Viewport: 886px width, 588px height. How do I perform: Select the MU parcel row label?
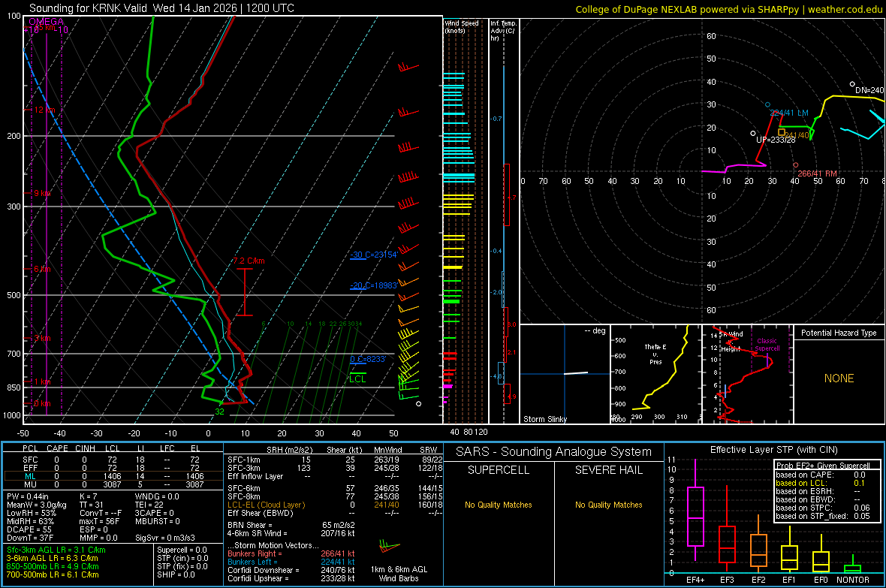point(30,484)
